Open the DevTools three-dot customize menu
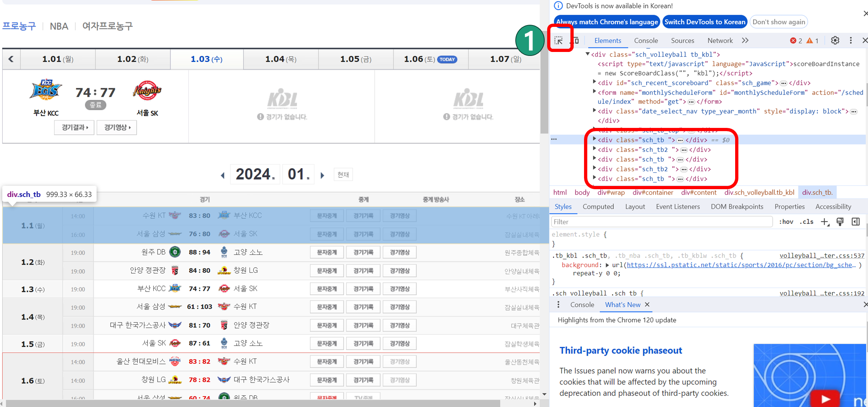 [851, 40]
